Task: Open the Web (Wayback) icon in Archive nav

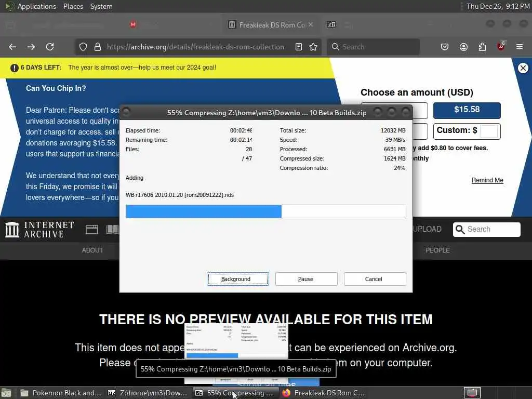Action: (x=91, y=230)
